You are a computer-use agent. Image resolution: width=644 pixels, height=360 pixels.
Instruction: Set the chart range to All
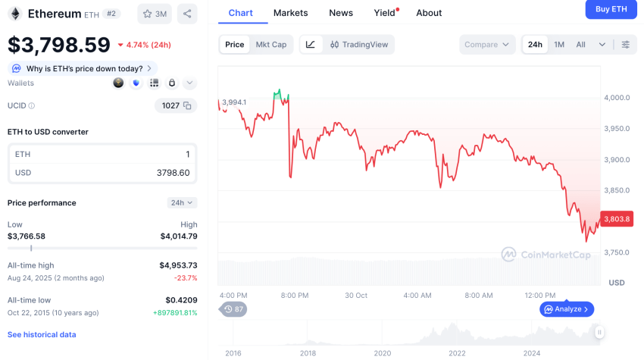580,45
